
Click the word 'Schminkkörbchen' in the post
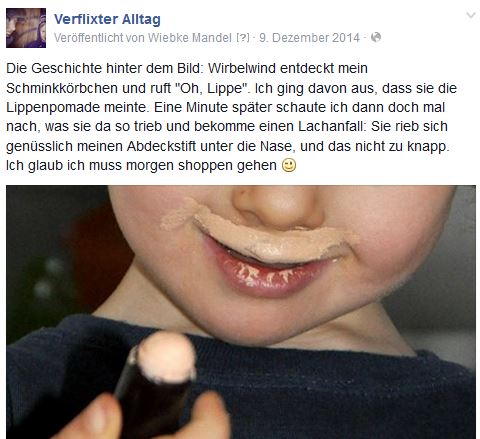point(62,89)
